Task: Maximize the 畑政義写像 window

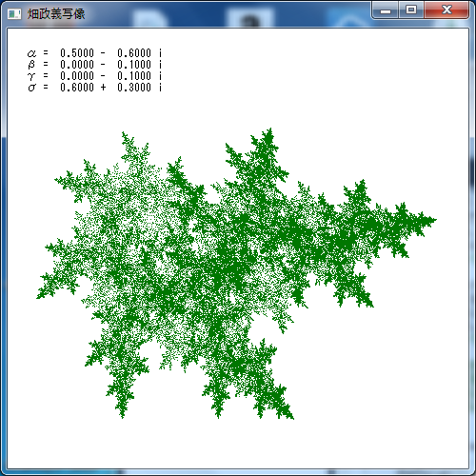Action: (x=411, y=10)
